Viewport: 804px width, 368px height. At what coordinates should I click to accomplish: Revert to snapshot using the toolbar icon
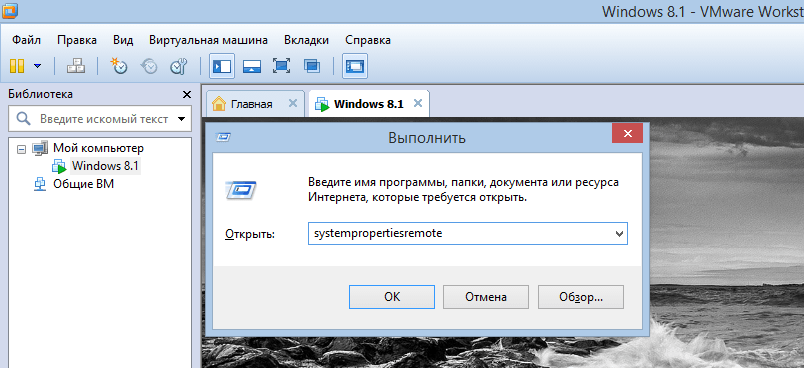(x=149, y=66)
